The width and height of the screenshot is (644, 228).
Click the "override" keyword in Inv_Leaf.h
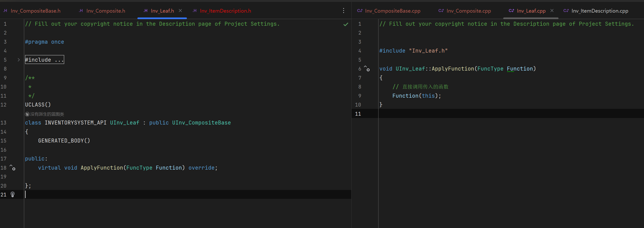coord(202,167)
